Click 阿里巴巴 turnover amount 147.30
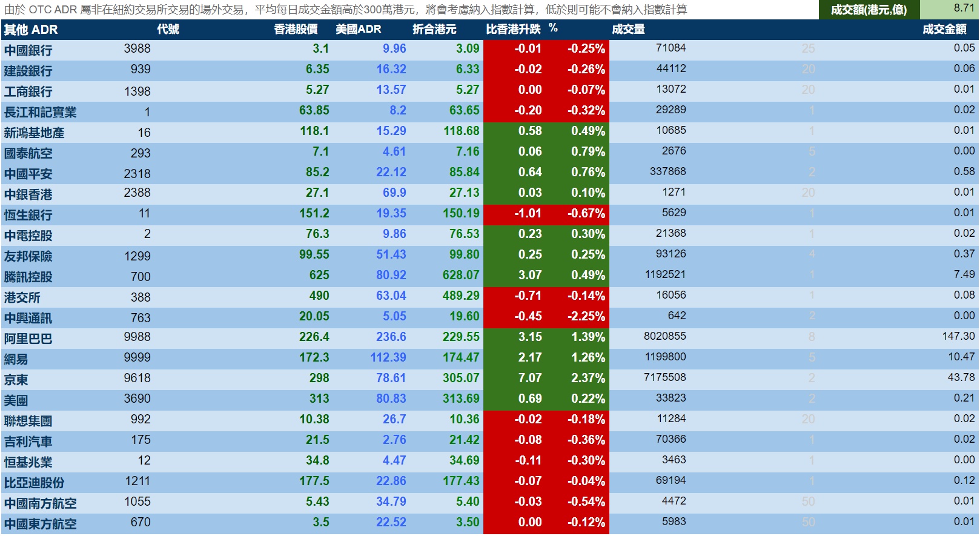 [x=958, y=336]
